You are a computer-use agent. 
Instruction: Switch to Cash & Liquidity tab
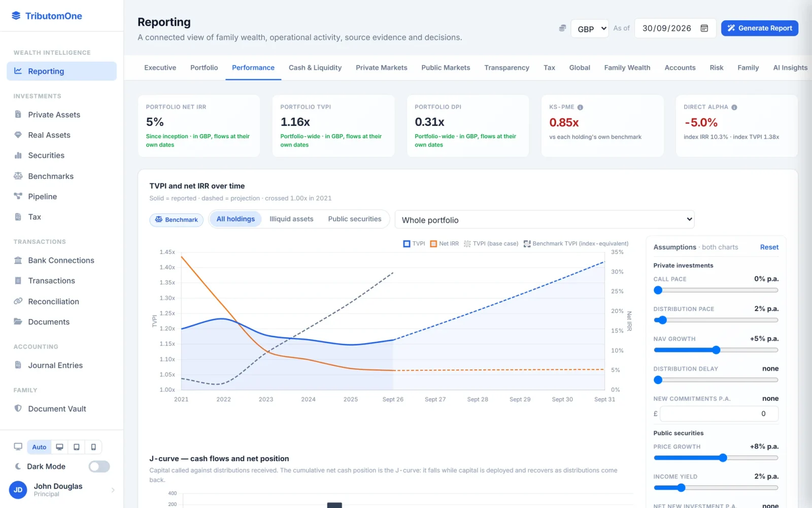tap(315, 68)
